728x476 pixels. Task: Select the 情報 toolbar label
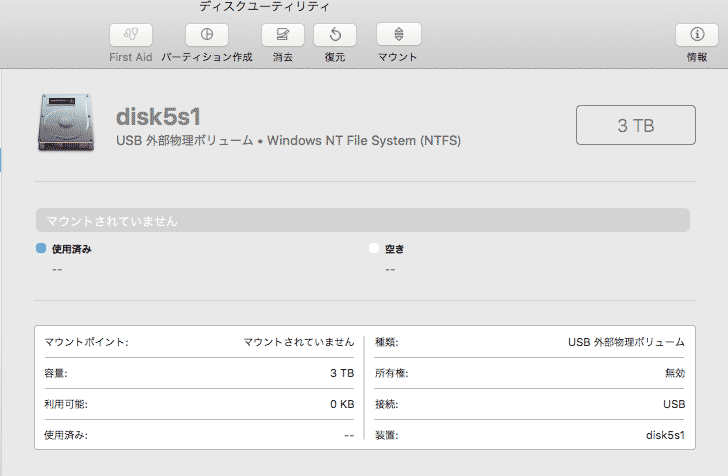click(x=697, y=57)
